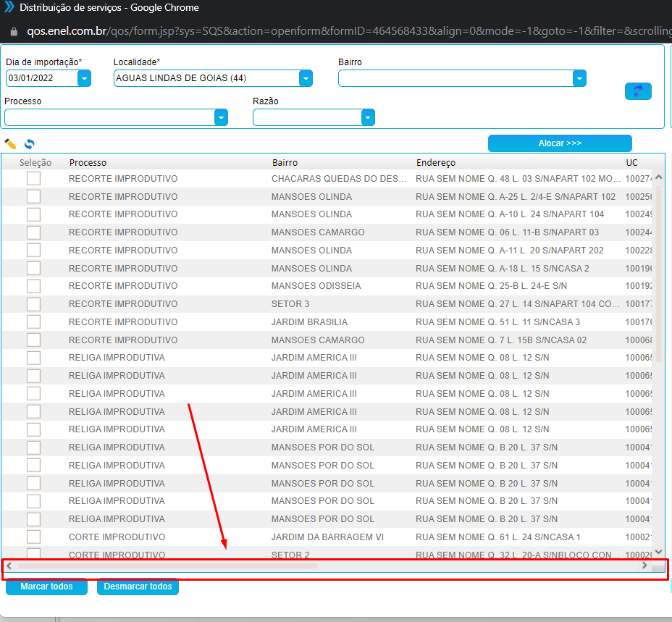Click the horizontal scrollbar's right arrow
The height and width of the screenshot is (622, 672).
(x=644, y=566)
